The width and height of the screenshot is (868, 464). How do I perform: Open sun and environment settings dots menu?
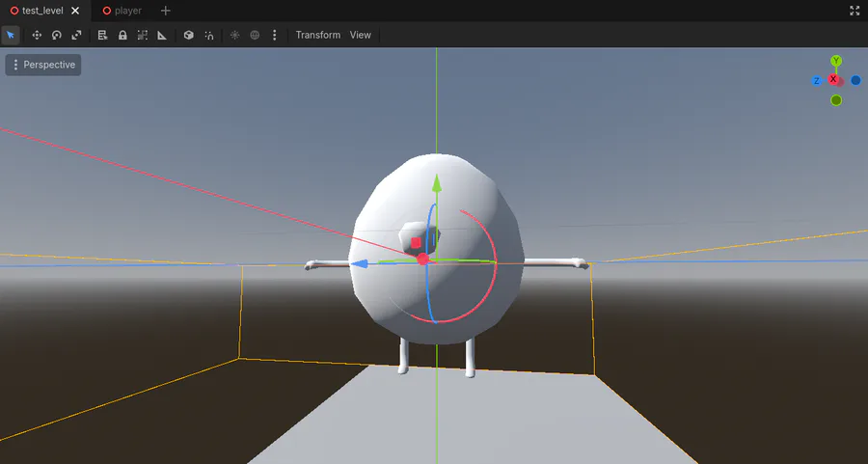[x=275, y=35]
